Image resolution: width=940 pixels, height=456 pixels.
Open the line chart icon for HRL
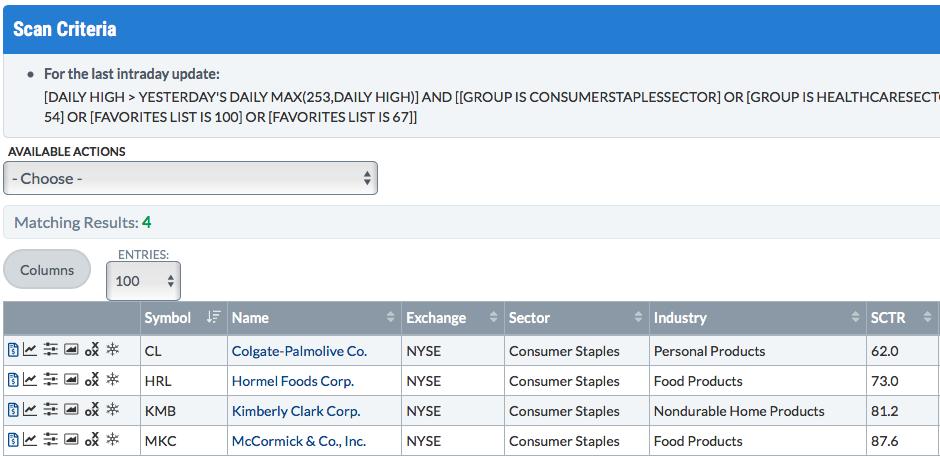pos(30,380)
